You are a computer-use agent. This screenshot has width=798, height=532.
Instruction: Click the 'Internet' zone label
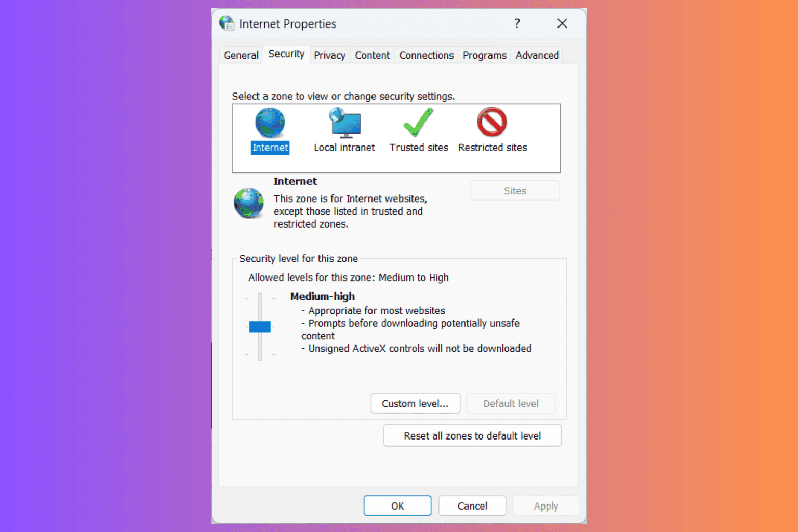point(270,148)
